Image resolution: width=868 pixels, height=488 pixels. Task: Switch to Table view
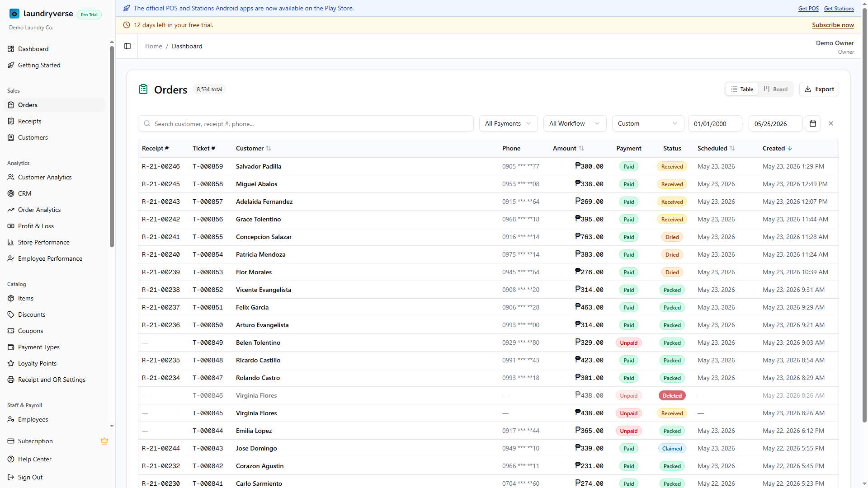point(742,89)
